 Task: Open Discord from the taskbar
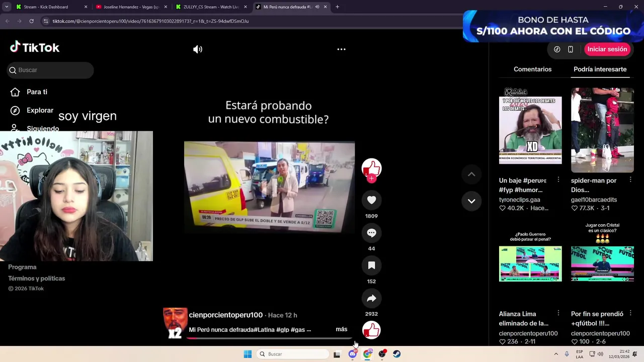point(352,354)
